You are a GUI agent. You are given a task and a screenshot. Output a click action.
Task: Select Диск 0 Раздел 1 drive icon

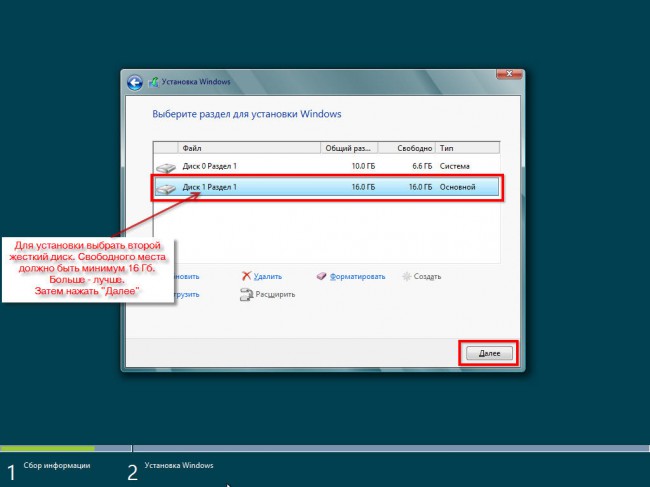[x=166, y=167]
